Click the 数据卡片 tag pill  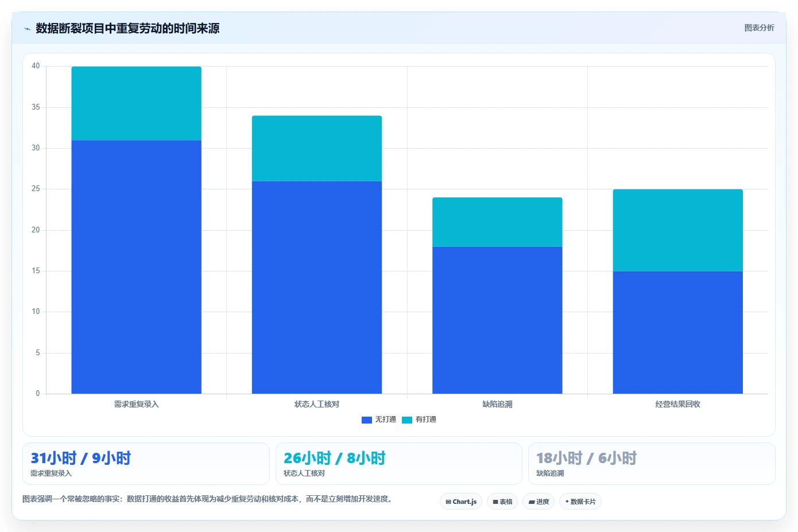[x=580, y=502]
